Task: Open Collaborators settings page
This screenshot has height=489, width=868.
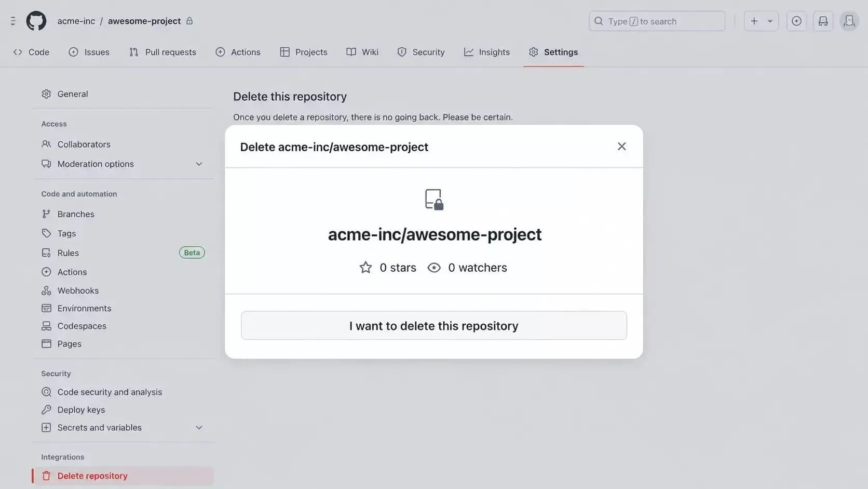Action: [123, 144]
